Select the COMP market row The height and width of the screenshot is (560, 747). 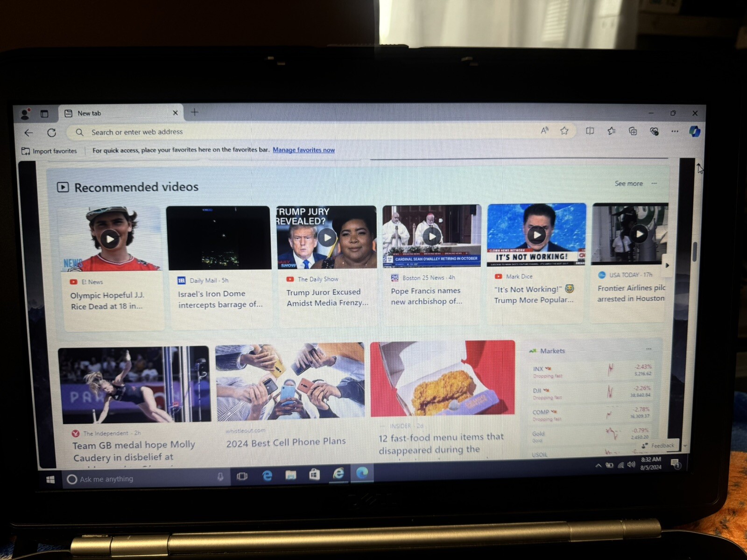pyautogui.click(x=592, y=414)
